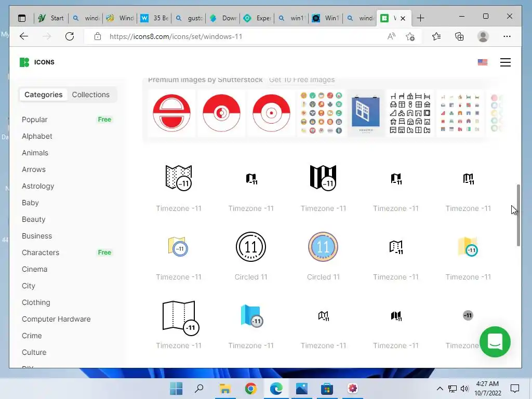This screenshot has height=399, width=532.
Task: Launch Google Chrome from taskbar
Action: point(251,389)
